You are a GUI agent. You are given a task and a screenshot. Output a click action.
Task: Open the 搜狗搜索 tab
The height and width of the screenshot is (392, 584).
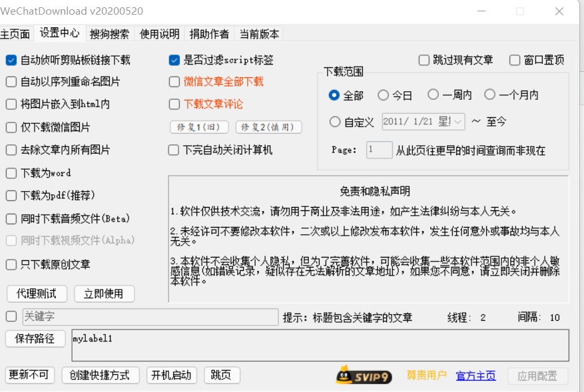109,34
